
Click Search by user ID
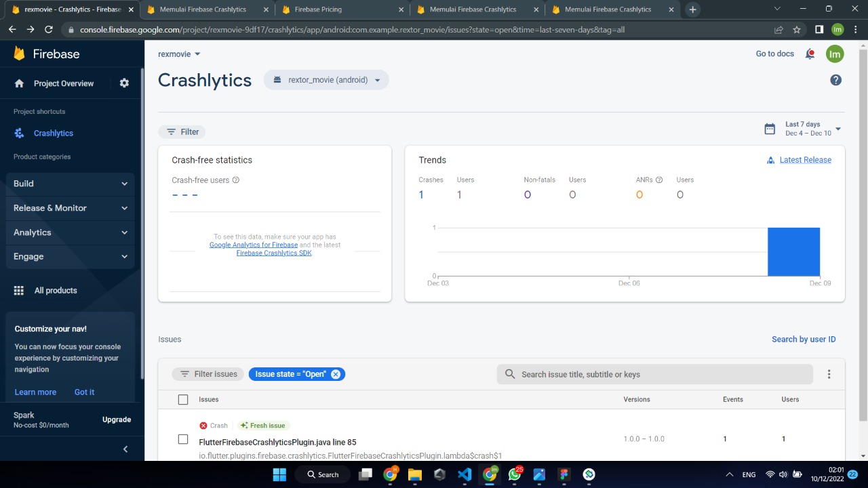click(804, 340)
